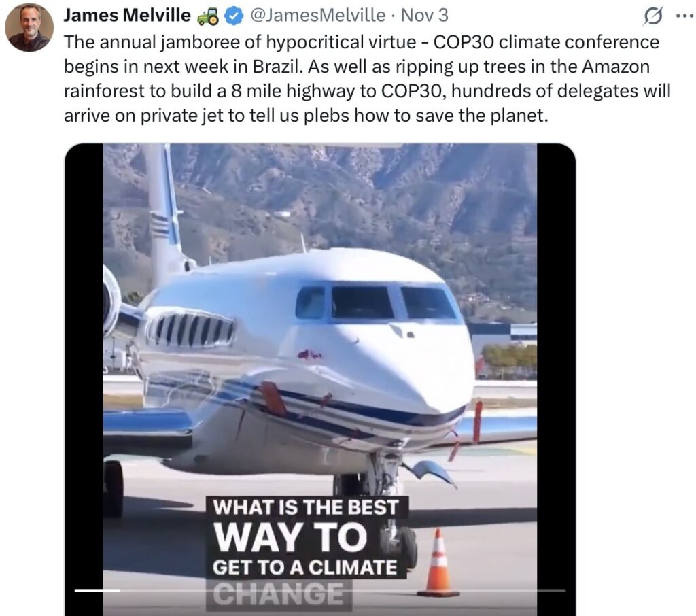
Task: Click the jet's cockpit windows
Action: (377, 303)
